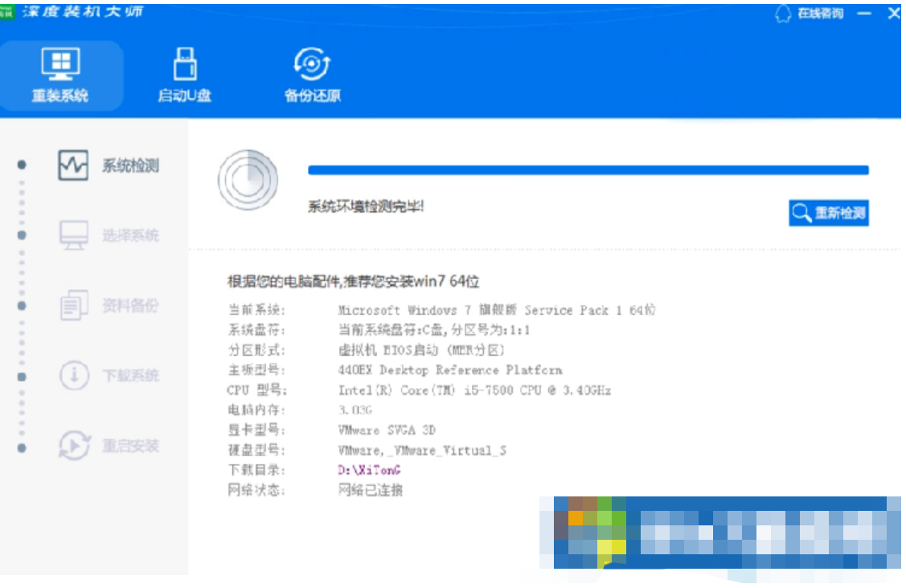Minimize the 深度装机大师 window

click(x=864, y=14)
